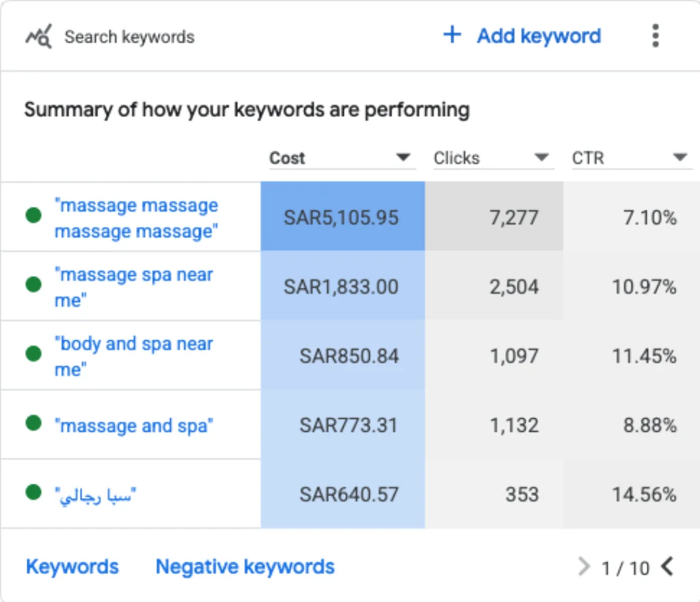The height and width of the screenshot is (602, 700).
Task: Click the Search keywords chart icon
Action: pos(38,36)
